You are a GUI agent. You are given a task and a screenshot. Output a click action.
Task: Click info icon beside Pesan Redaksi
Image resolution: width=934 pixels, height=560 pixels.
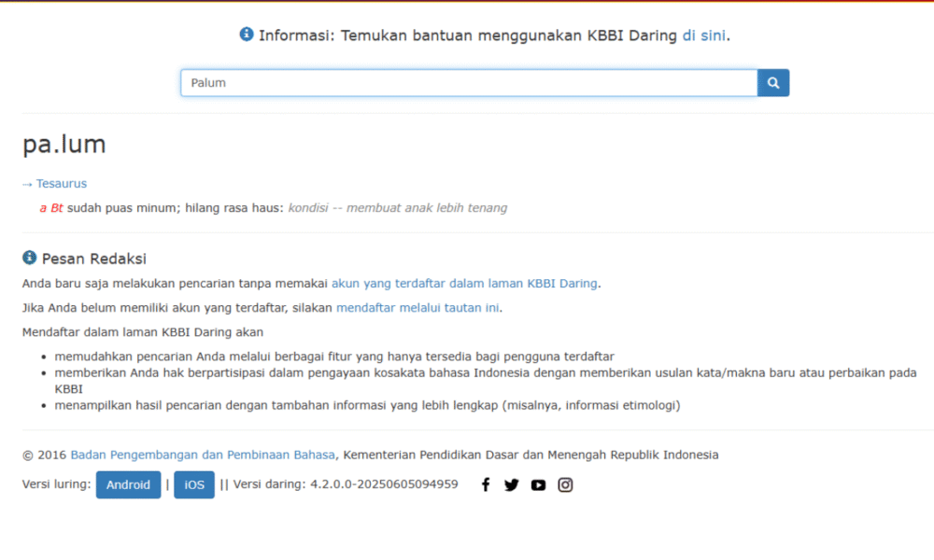tap(29, 257)
